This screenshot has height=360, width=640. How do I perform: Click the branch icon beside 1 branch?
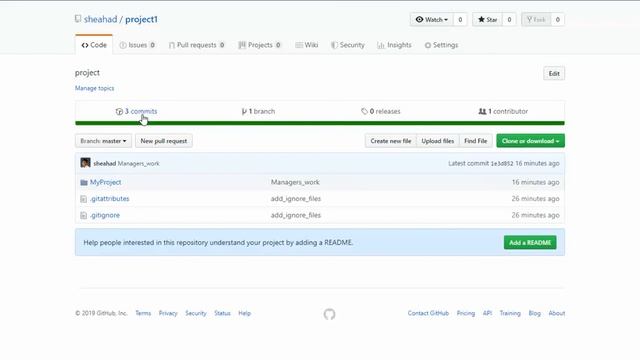click(x=244, y=111)
